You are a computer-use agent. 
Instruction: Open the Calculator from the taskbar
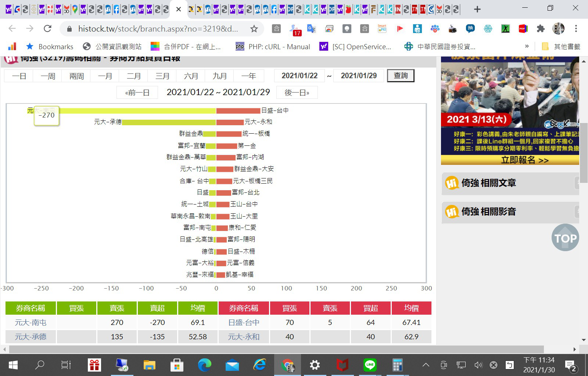(x=397, y=365)
